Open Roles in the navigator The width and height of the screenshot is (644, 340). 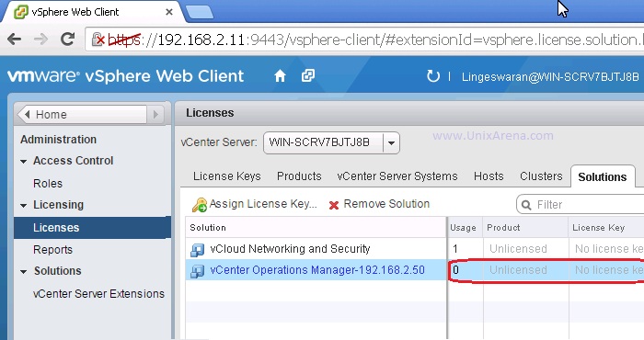tap(48, 184)
